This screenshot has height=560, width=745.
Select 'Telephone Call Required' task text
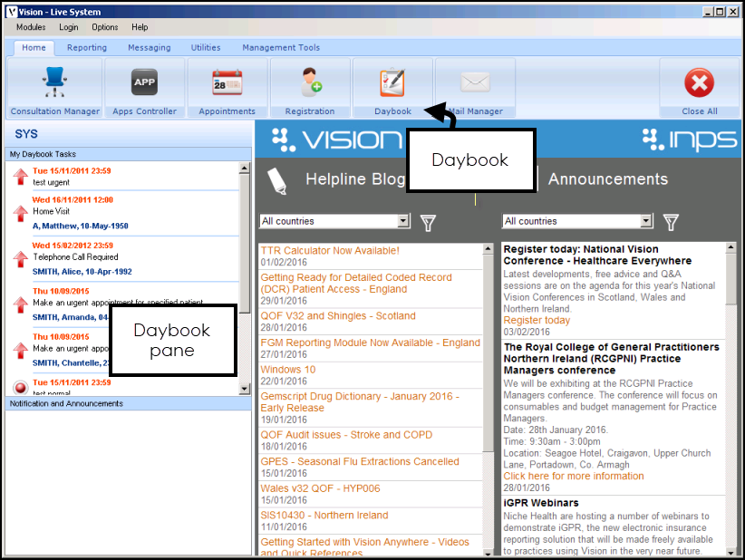coord(75,257)
